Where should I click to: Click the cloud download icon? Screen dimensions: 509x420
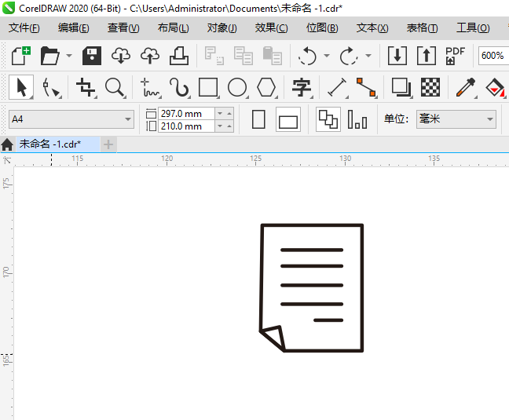click(121, 56)
